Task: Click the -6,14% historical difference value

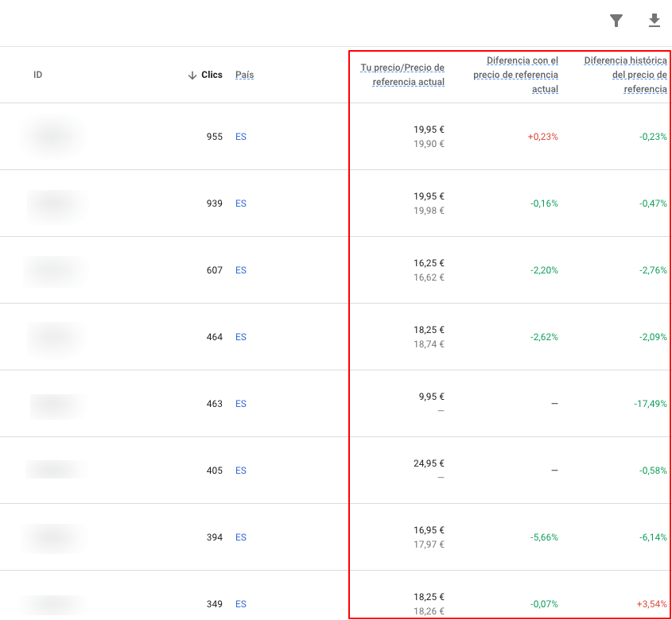Action: tap(653, 538)
